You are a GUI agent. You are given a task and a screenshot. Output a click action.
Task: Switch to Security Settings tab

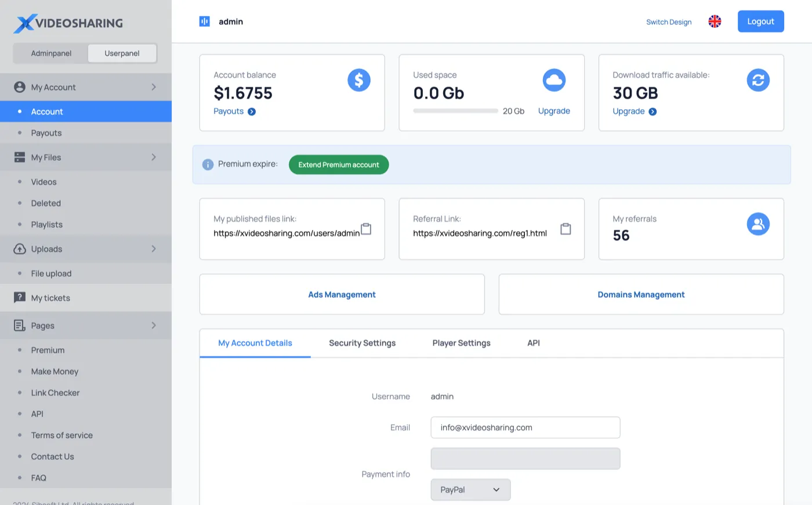click(x=362, y=343)
